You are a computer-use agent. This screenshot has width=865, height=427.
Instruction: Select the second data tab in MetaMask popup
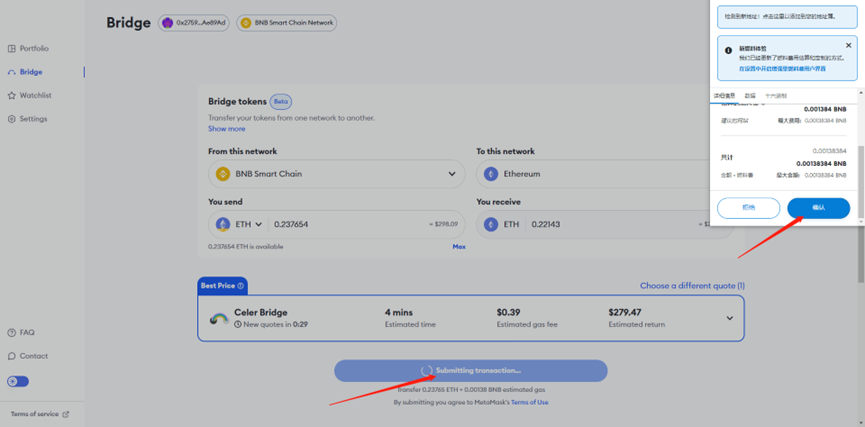[750, 95]
